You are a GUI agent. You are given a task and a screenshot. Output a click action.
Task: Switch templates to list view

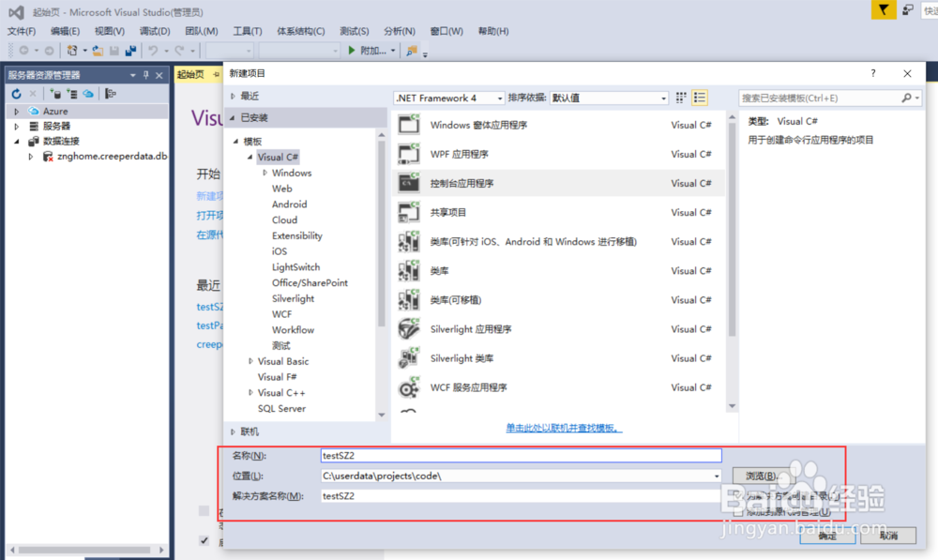pos(700,98)
